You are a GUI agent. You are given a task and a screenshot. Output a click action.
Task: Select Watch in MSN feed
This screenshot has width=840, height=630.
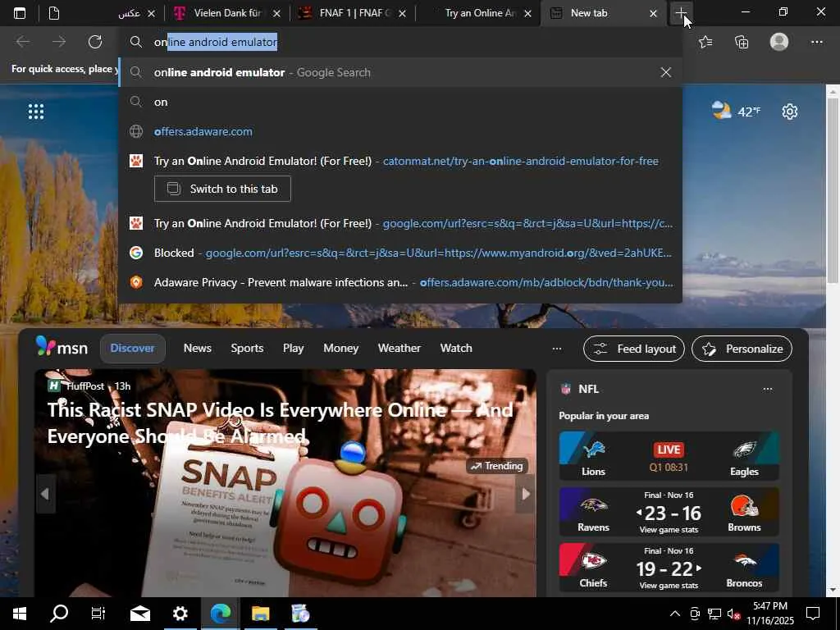[x=456, y=348]
